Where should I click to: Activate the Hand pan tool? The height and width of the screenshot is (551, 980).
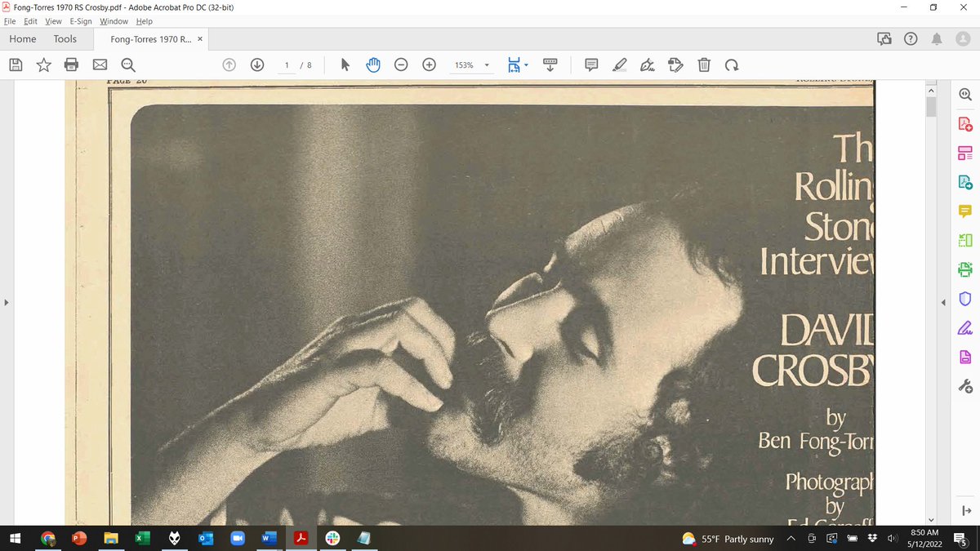pyautogui.click(x=373, y=64)
